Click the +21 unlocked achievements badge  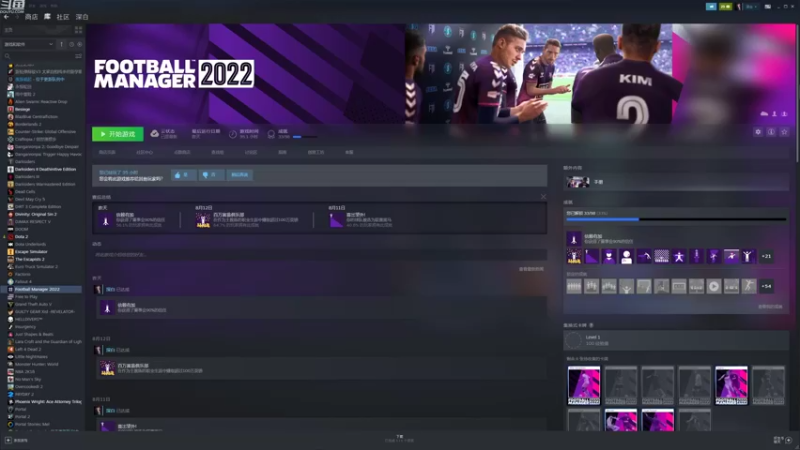click(x=766, y=256)
